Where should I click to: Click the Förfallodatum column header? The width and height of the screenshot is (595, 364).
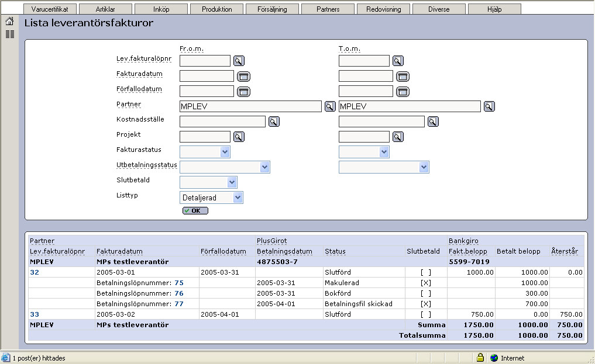tap(223, 251)
